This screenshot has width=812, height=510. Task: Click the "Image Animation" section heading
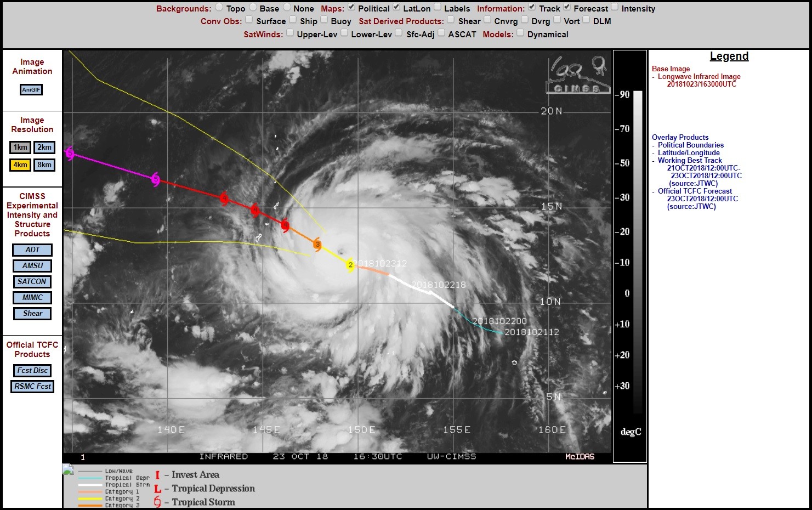pos(32,67)
